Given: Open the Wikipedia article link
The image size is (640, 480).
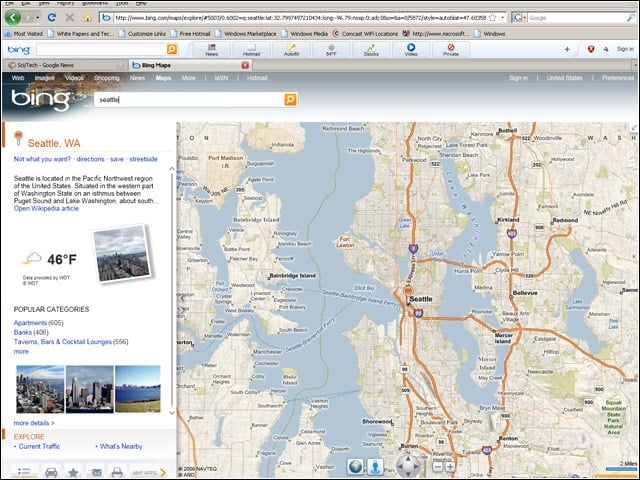Looking at the screenshot, I should (46, 208).
